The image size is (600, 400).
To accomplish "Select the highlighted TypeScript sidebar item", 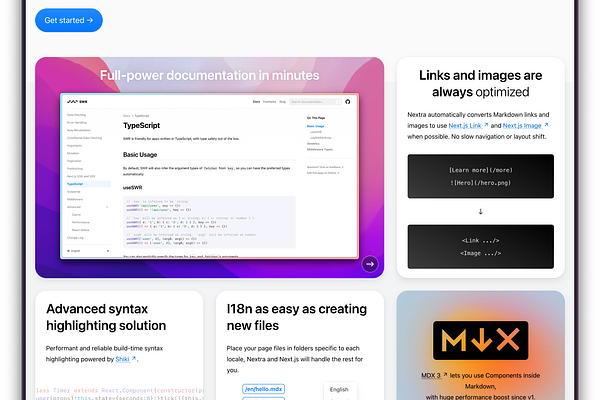I will click(x=88, y=184).
